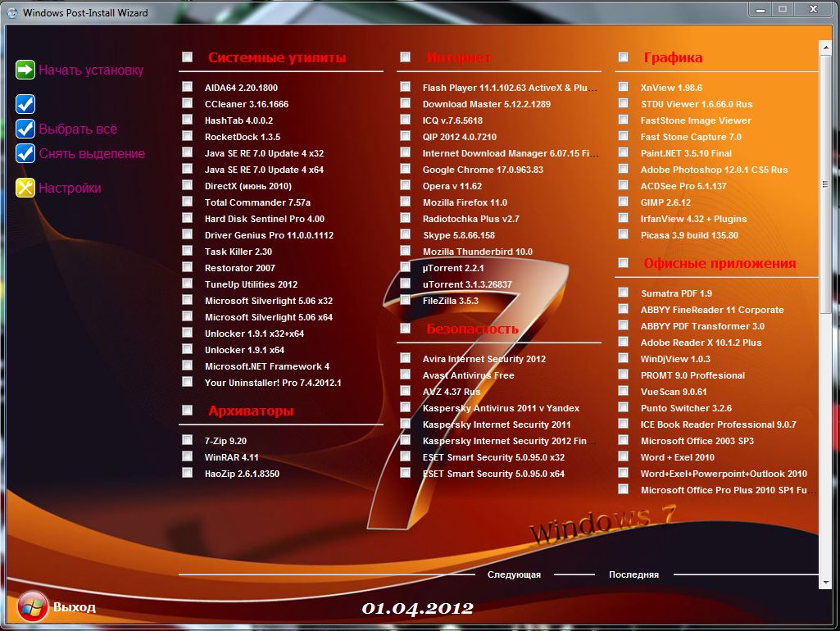This screenshot has height=631, width=840.
Task: Go to the Следующая page link
Action: point(514,574)
